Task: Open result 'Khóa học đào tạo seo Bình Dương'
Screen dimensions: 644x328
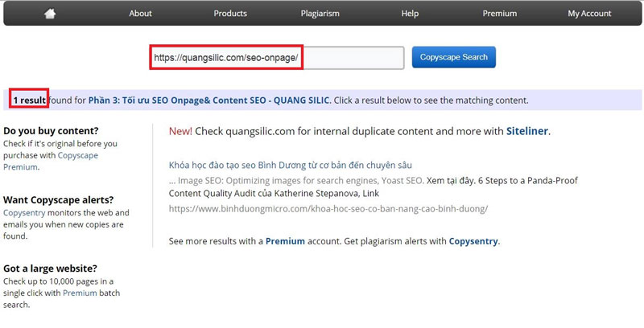Action: 290,165
